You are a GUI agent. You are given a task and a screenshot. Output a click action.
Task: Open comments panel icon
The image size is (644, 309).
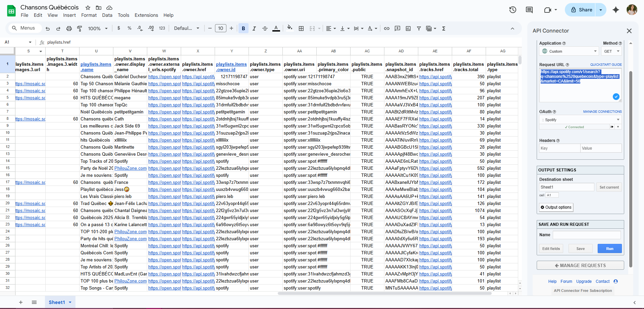click(529, 10)
